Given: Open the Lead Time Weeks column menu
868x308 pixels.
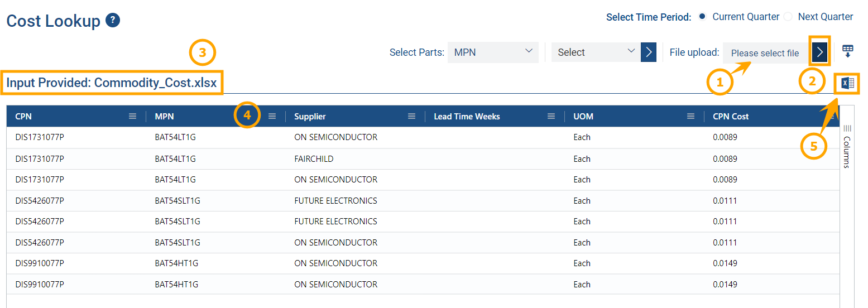Looking at the screenshot, I should point(551,117).
